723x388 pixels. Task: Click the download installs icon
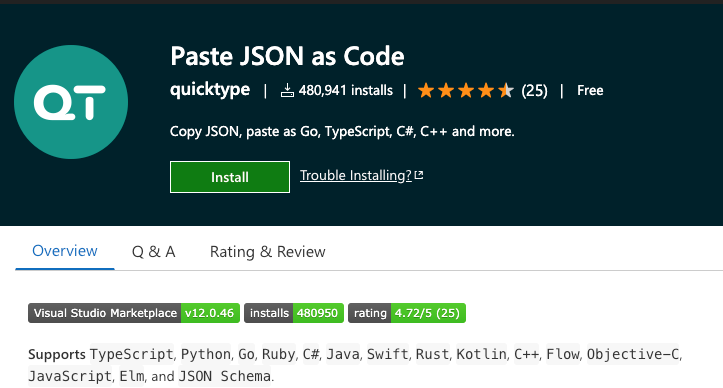287,90
